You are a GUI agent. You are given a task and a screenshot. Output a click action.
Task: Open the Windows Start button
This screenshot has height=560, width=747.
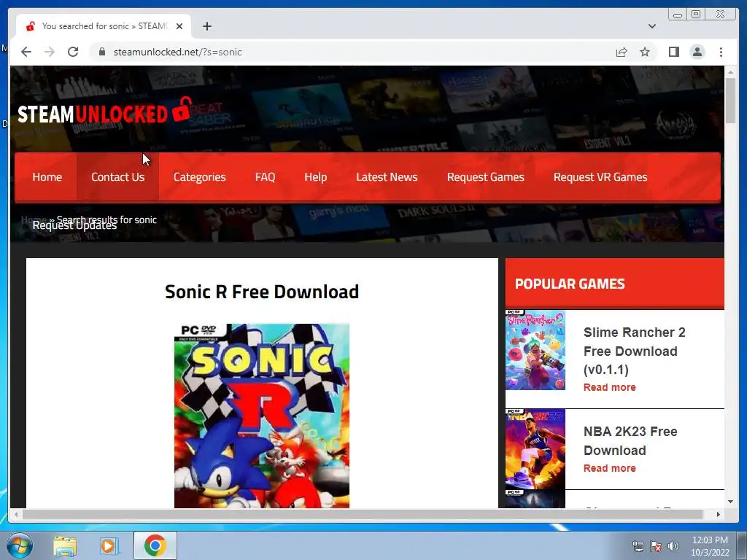coord(20,545)
